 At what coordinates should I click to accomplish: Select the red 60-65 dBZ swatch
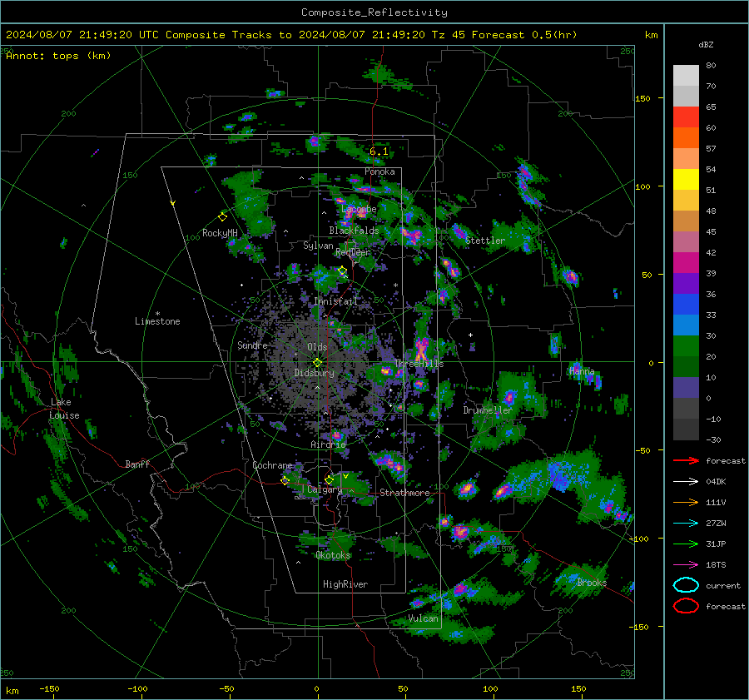click(686, 117)
